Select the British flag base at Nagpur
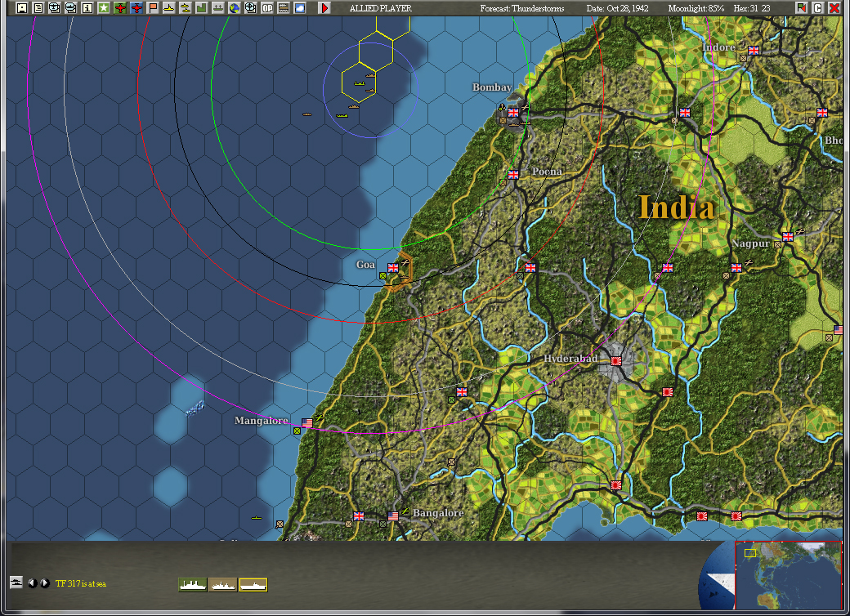 point(788,236)
